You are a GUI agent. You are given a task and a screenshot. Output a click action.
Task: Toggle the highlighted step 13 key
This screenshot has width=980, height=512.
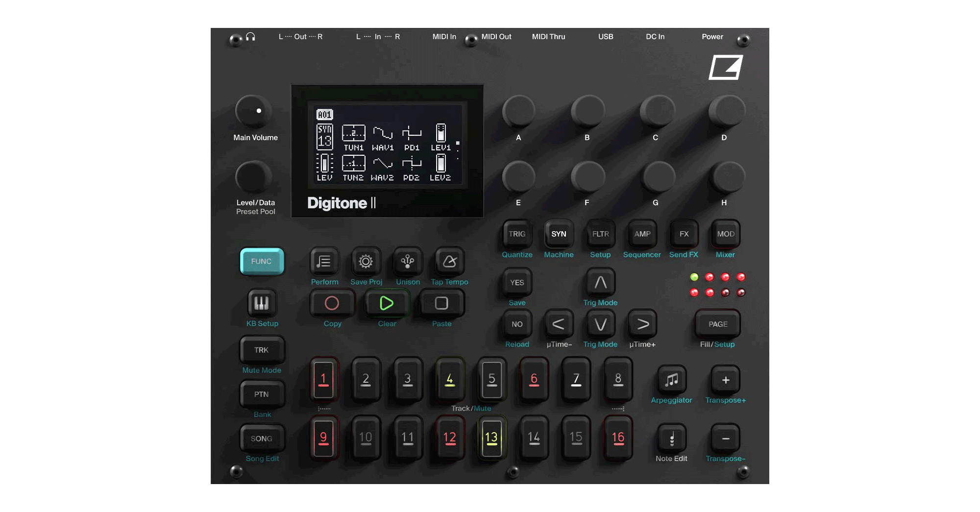pos(491,438)
